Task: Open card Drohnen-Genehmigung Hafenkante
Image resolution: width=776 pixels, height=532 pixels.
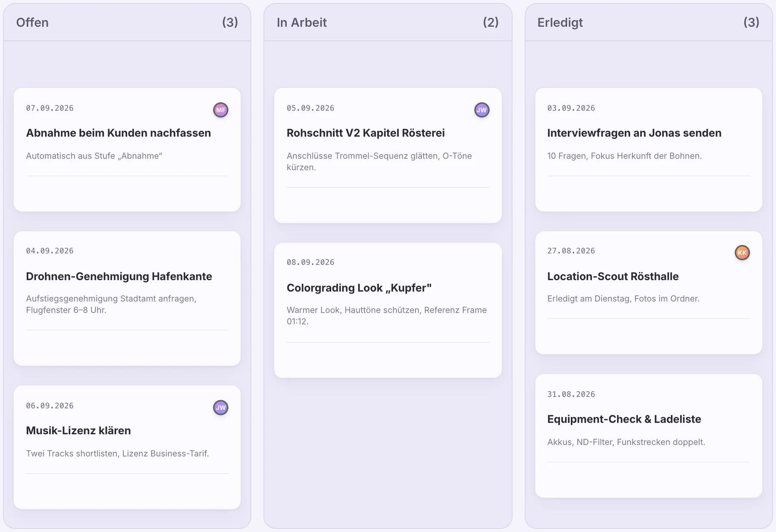Action: coord(127,299)
